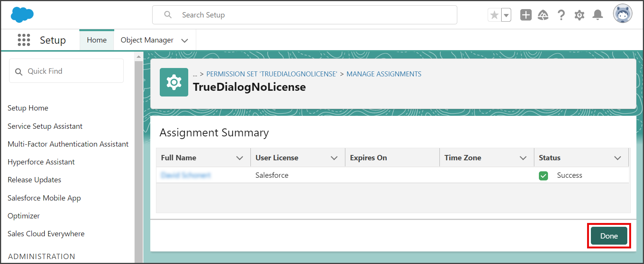
Task: Open the Setup gear icon menu
Action: pyautogui.click(x=579, y=15)
